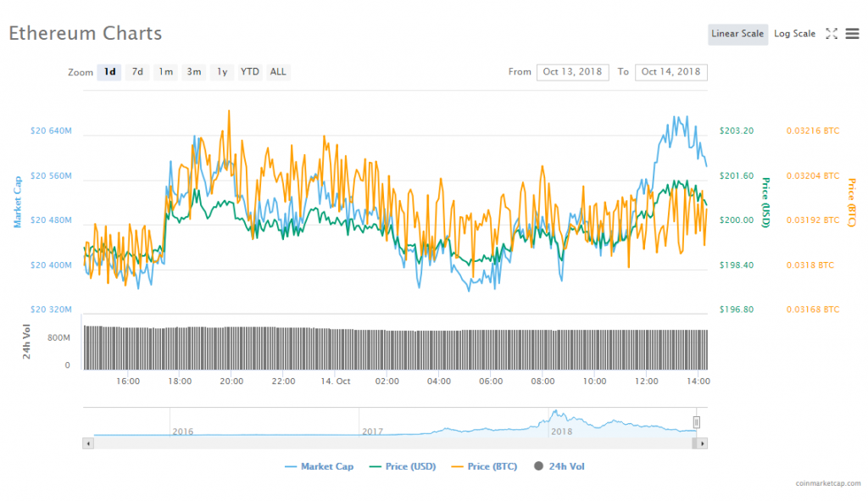Click the navigator range handle near 2018 end
Image resolution: width=868 pixels, height=501 pixels.
[697, 421]
